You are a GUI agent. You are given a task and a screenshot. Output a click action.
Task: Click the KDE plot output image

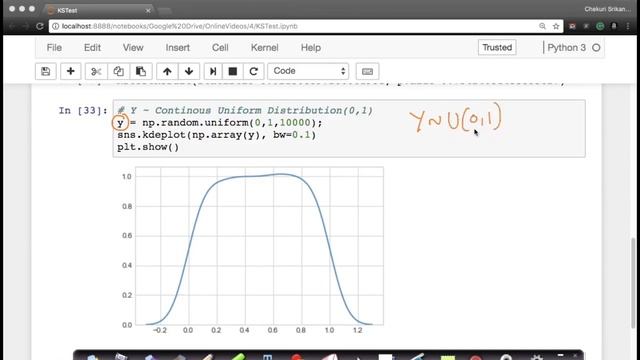click(252, 250)
